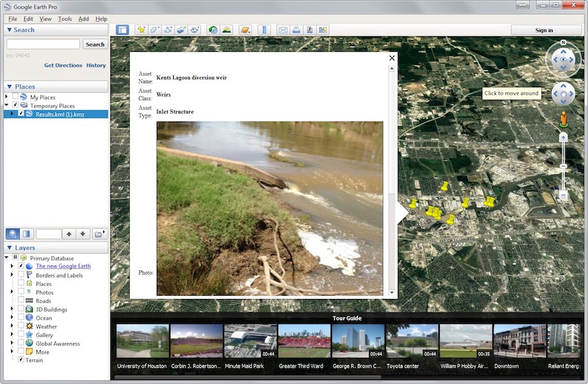The image size is (588, 384).
Task: Collapse the Temporary Places tree node
Action: (7, 105)
